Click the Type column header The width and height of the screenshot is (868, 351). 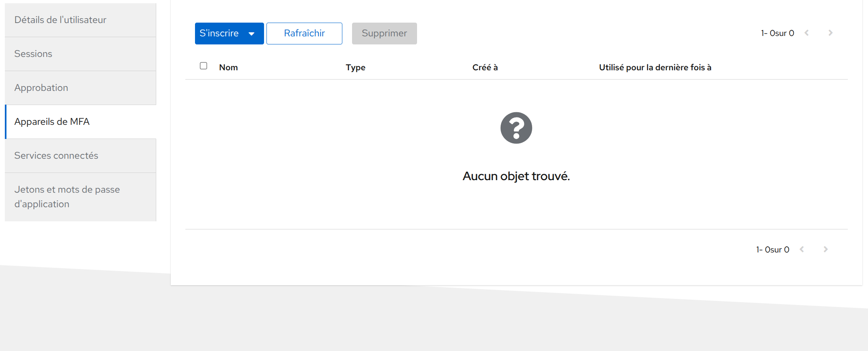355,67
